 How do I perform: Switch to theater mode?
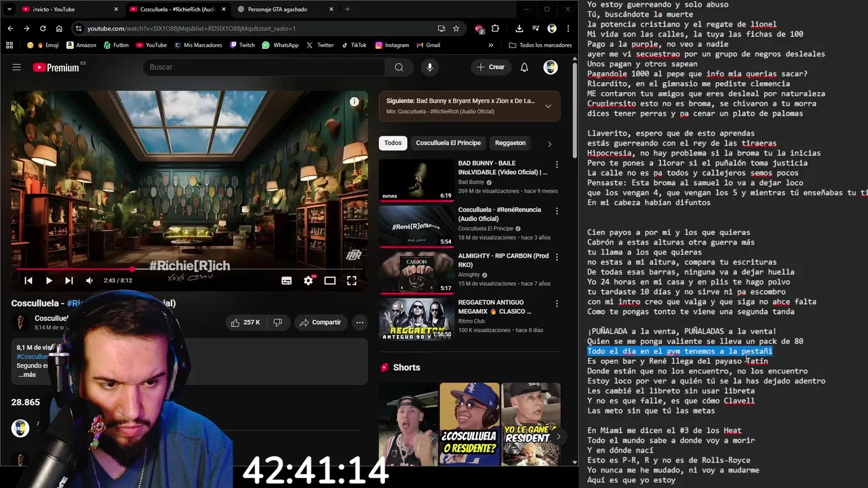click(x=330, y=281)
